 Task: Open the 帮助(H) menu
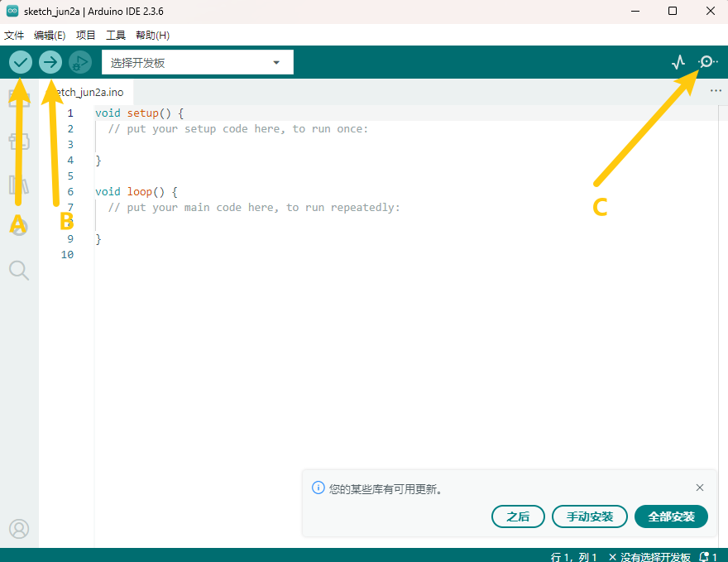click(153, 36)
